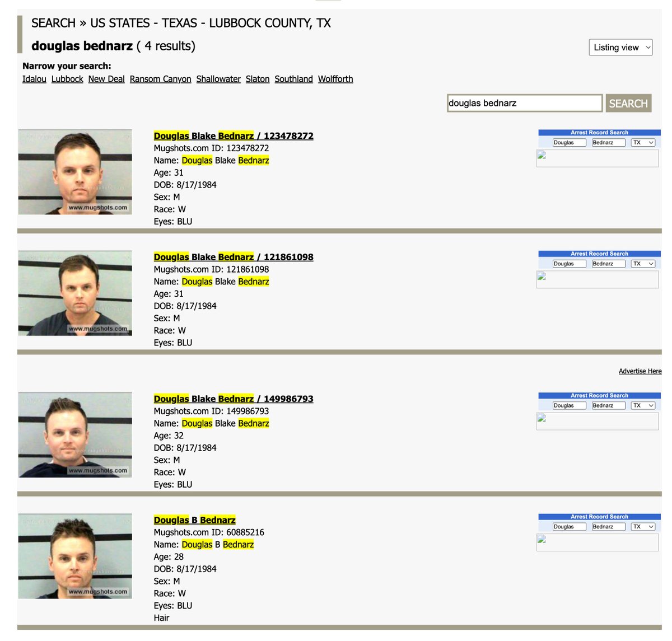This screenshot has height=641, width=672.
Task: Edit first-name field in third result's Arrest Record Search
Action: point(569,405)
